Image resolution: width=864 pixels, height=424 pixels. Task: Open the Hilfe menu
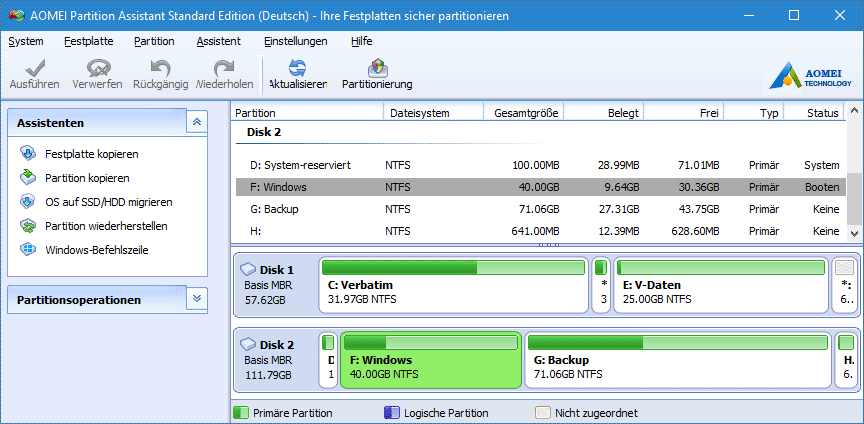(361, 41)
